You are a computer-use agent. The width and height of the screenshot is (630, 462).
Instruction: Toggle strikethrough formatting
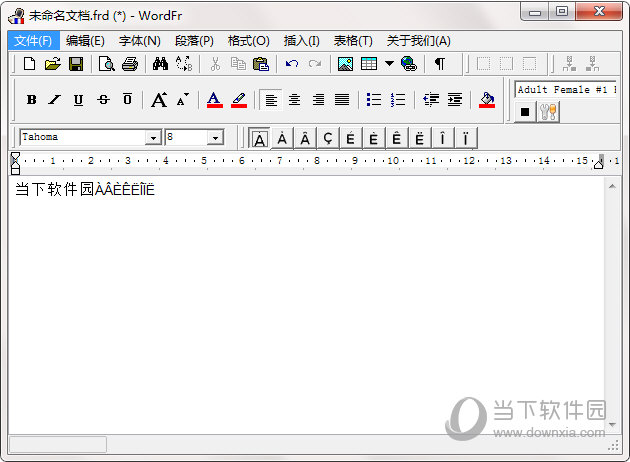pyautogui.click(x=103, y=99)
